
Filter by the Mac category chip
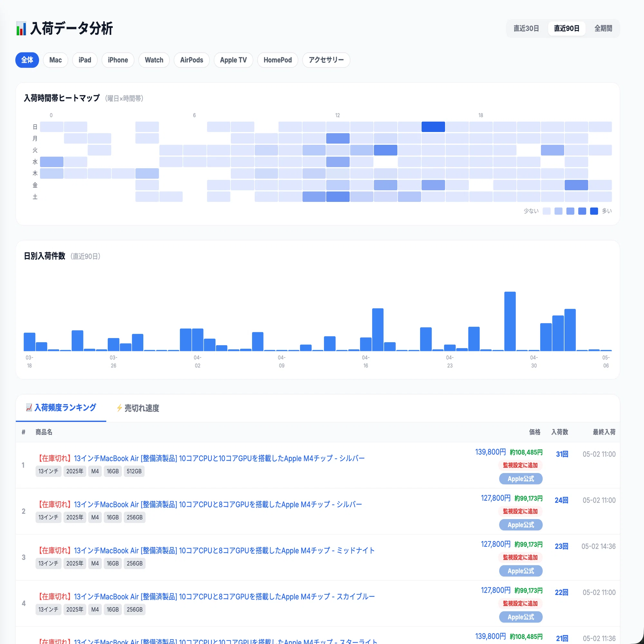(x=55, y=60)
